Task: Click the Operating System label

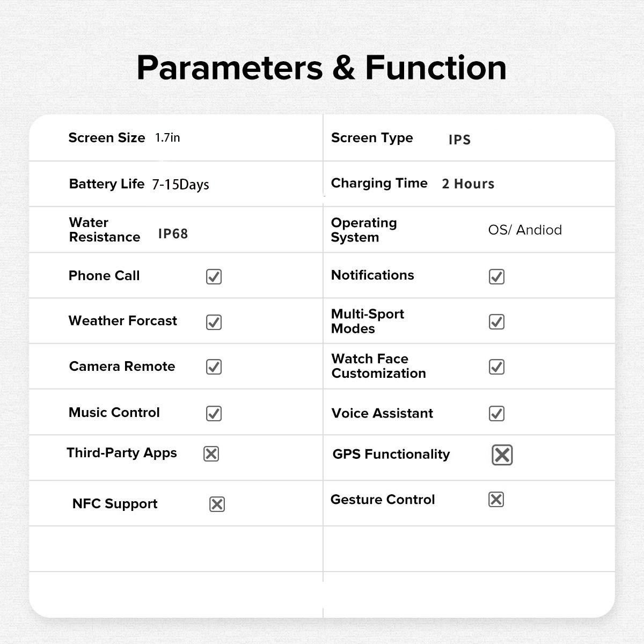Action: click(x=364, y=230)
